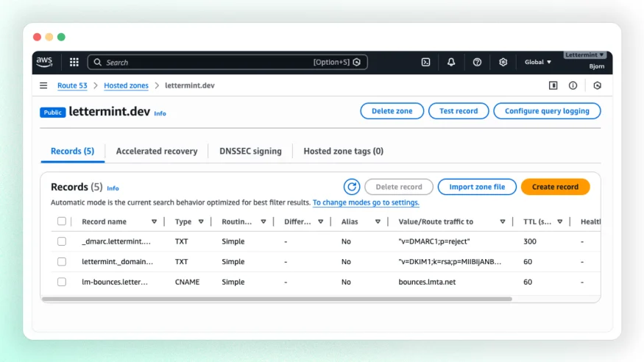The width and height of the screenshot is (644, 362).
Task: Sort by Type column arrow
Action: click(x=201, y=221)
